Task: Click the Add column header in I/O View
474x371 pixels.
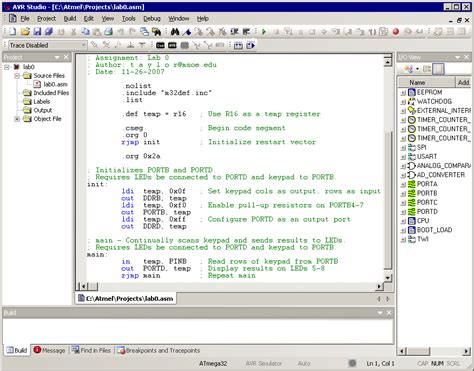Action: point(463,82)
